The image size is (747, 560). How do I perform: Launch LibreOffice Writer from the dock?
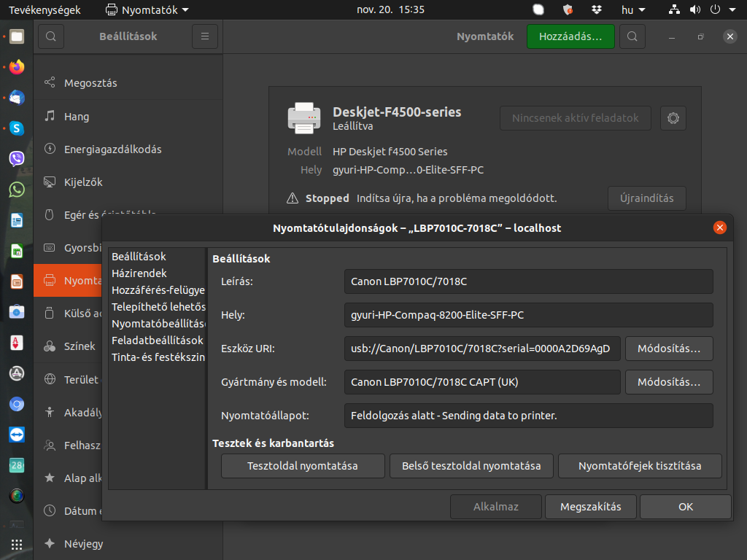[x=17, y=220]
